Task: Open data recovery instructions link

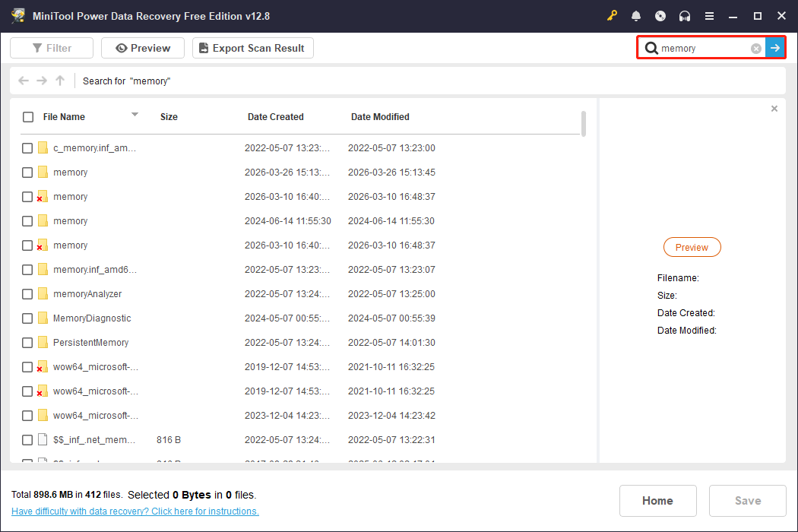Action: (135, 511)
